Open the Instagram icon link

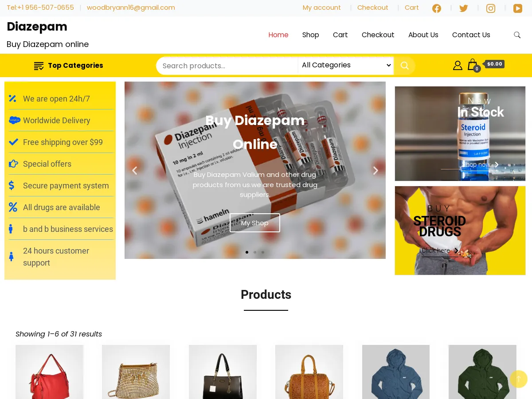491,8
